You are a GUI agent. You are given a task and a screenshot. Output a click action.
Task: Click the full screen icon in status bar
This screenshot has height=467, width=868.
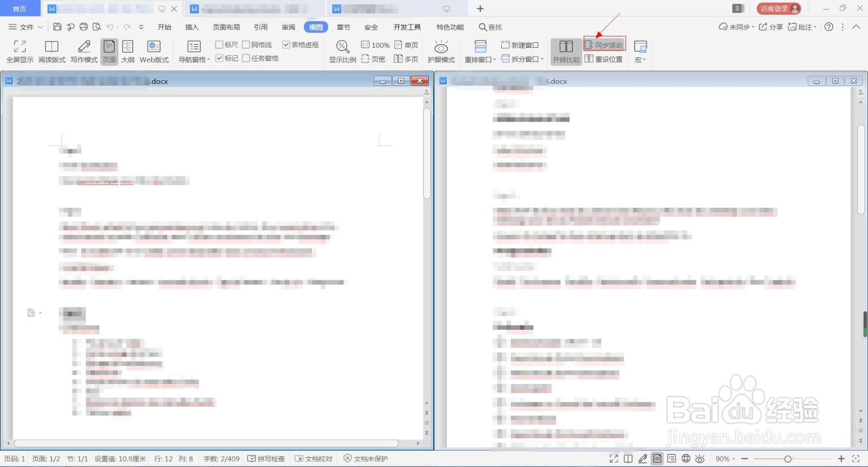(614, 459)
